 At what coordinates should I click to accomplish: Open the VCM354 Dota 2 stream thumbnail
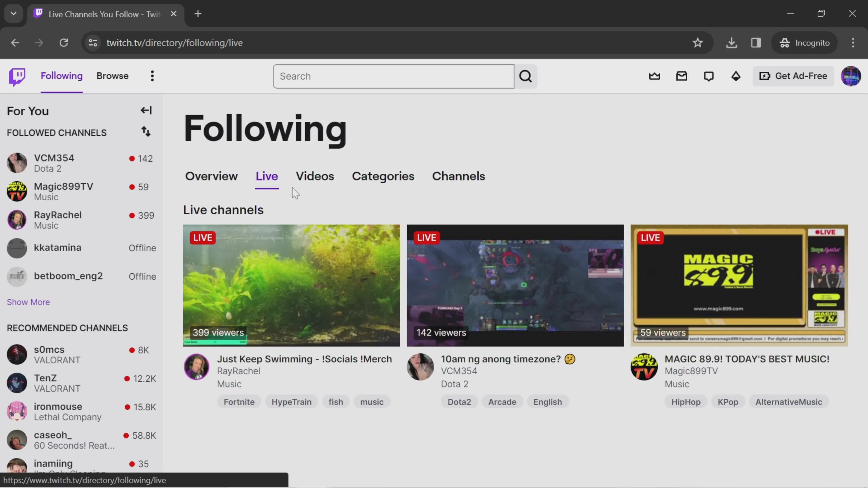515,286
